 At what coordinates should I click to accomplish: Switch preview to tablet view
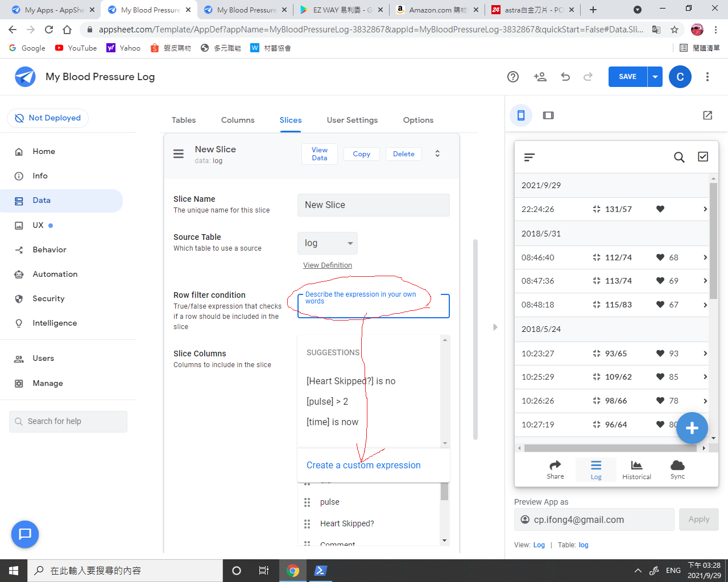point(548,115)
